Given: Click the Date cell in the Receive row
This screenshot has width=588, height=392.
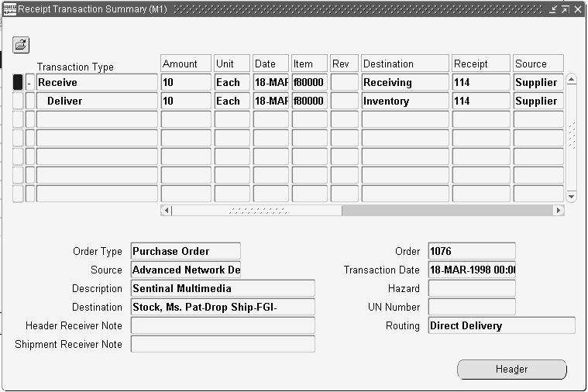Looking at the screenshot, I should click(270, 83).
